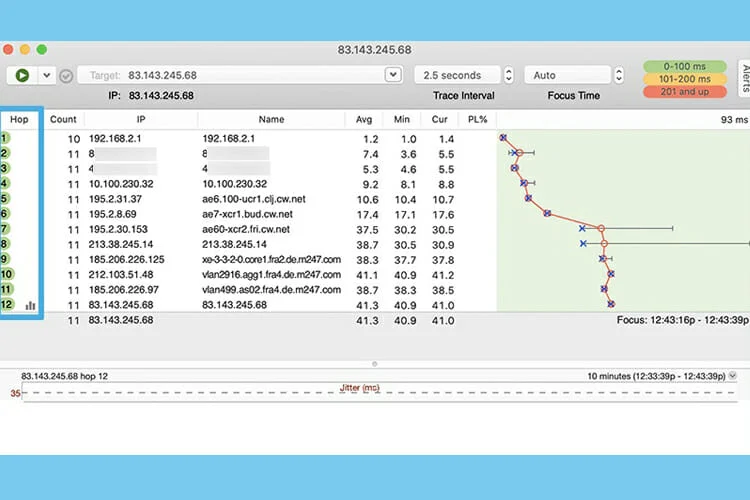Click the Trace Interval stepper arrows

point(508,75)
